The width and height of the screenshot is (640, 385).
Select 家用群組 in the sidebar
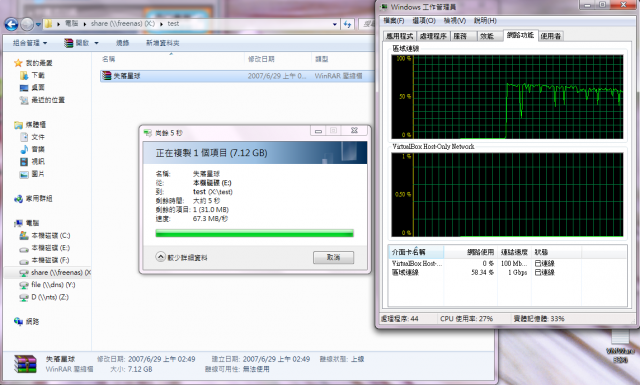point(33,198)
